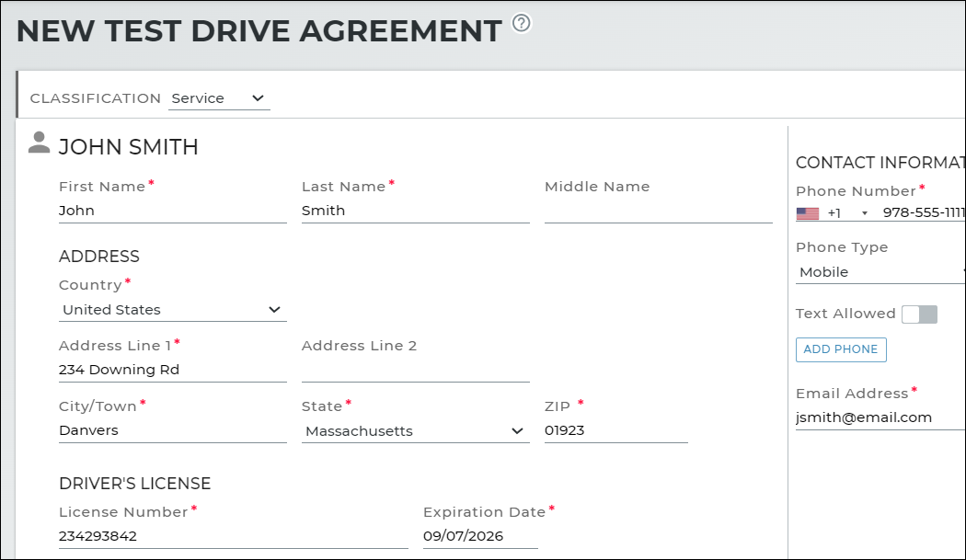
Task: Open the State dropdown
Action: (415, 431)
